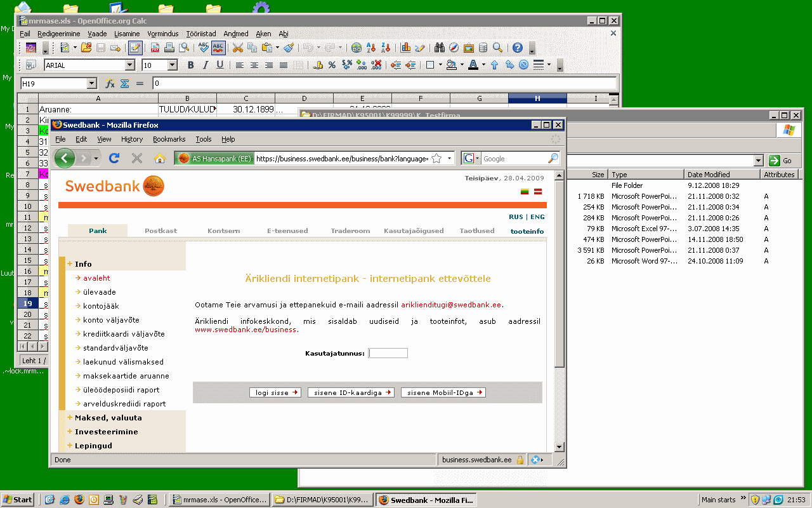Click the Sum sigma icon in formula bar

pyautogui.click(x=125, y=83)
